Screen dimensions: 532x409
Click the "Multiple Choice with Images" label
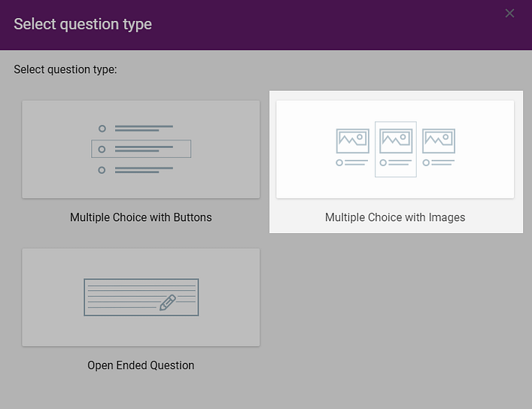[x=395, y=217]
